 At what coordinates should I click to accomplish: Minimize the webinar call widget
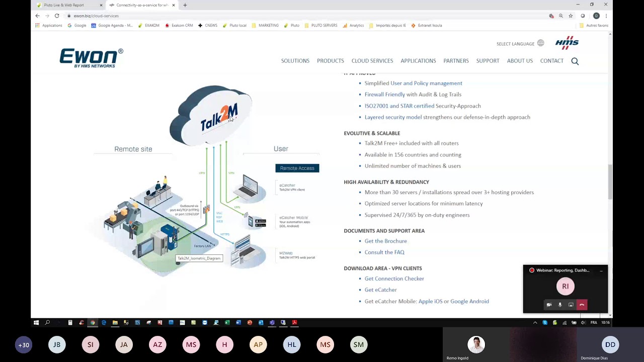[x=601, y=270]
